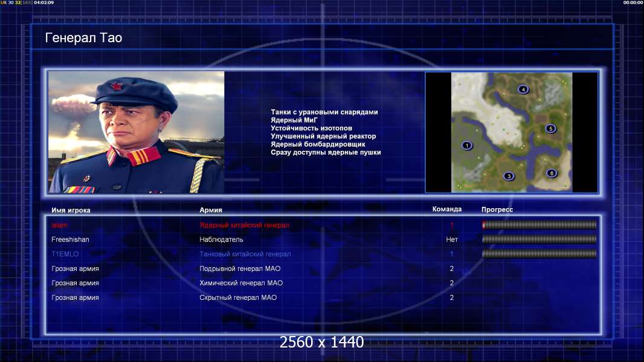644x362 pixels.
Task: Click team number in T1EMLO's row
Action: [x=452, y=254]
